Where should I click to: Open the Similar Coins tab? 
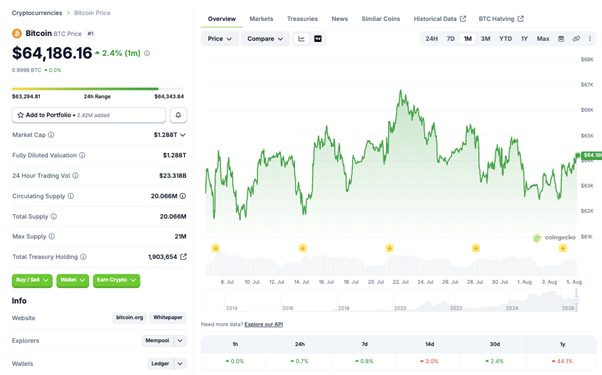pyautogui.click(x=380, y=19)
